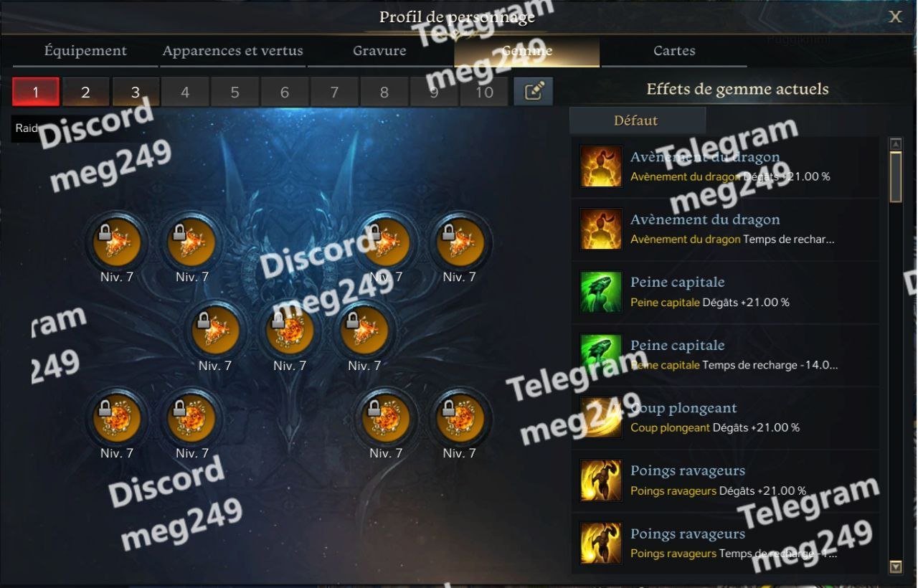The width and height of the screenshot is (918, 588).
Task: Open the Cartes tab
Action: coord(674,51)
